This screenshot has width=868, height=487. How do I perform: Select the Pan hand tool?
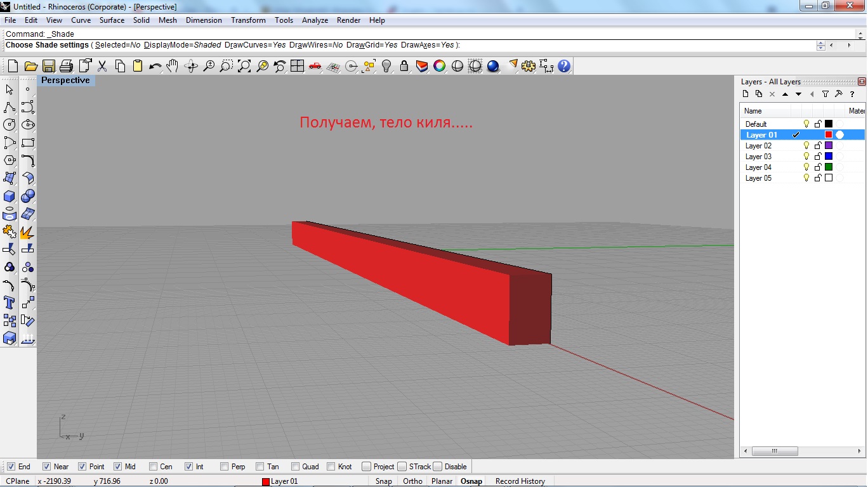click(x=173, y=66)
